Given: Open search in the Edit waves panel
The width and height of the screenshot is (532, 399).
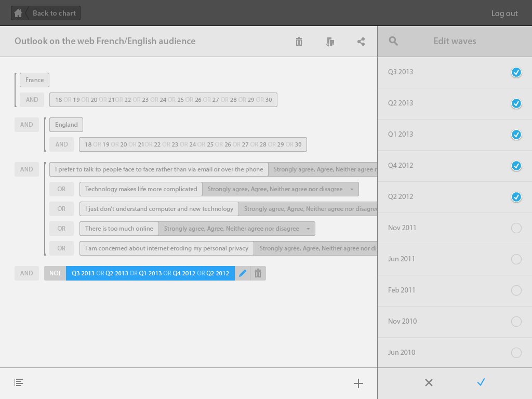Looking at the screenshot, I should click(393, 42).
